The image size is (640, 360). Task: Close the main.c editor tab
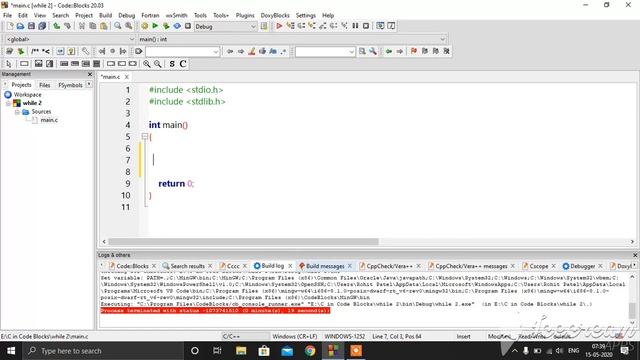pyautogui.click(x=127, y=77)
